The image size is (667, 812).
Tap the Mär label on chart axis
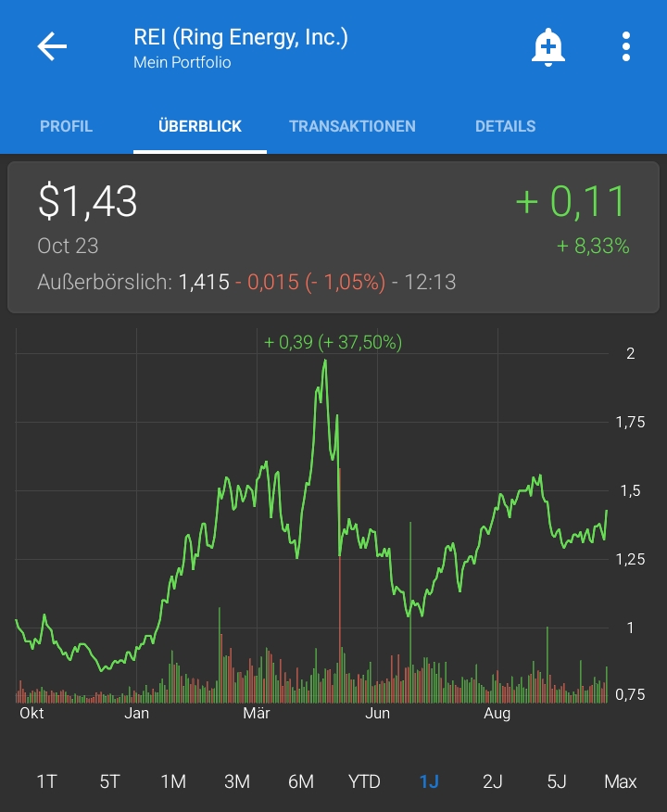(x=257, y=713)
